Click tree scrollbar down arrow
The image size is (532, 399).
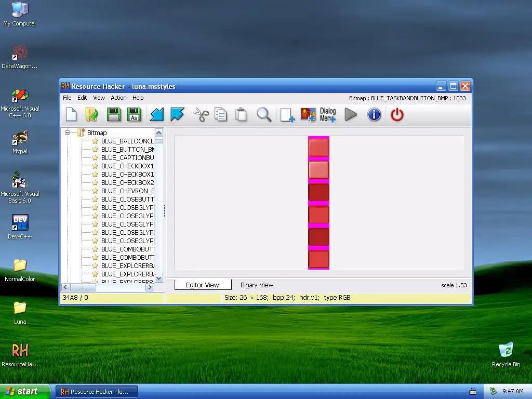click(159, 278)
